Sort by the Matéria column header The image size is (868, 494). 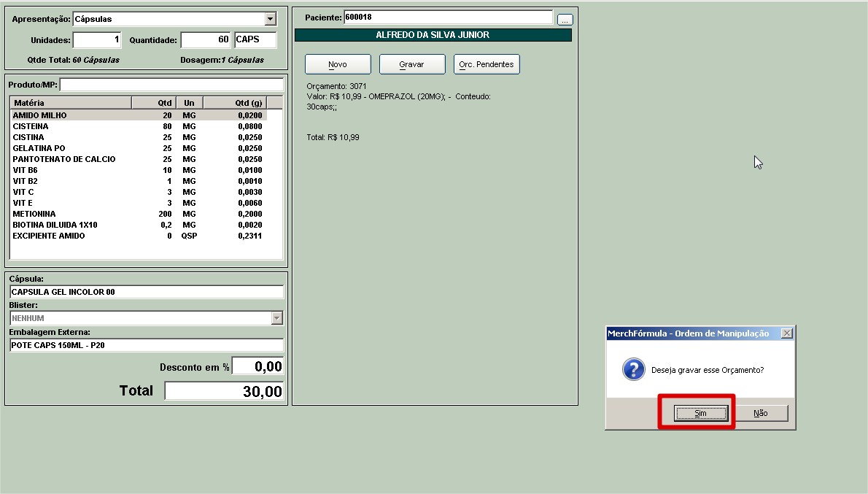point(70,103)
